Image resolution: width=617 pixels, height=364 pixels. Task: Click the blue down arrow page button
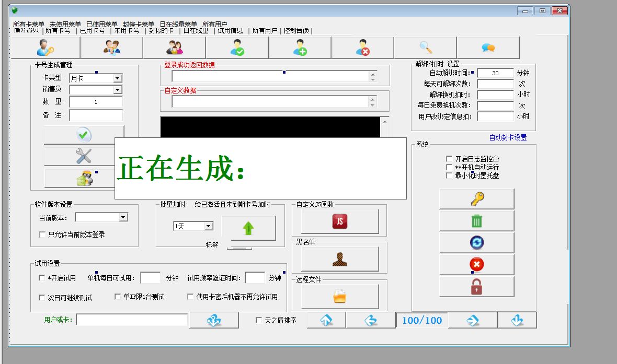point(517,320)
